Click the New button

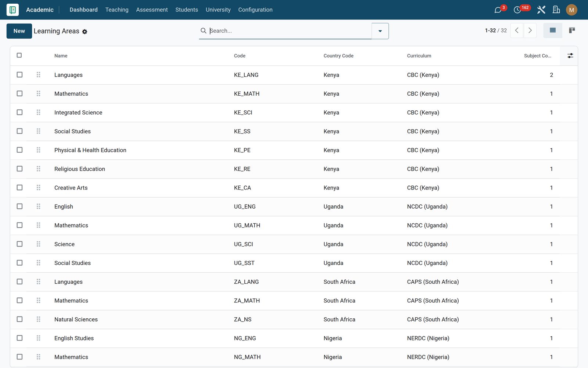click(19, 31)
